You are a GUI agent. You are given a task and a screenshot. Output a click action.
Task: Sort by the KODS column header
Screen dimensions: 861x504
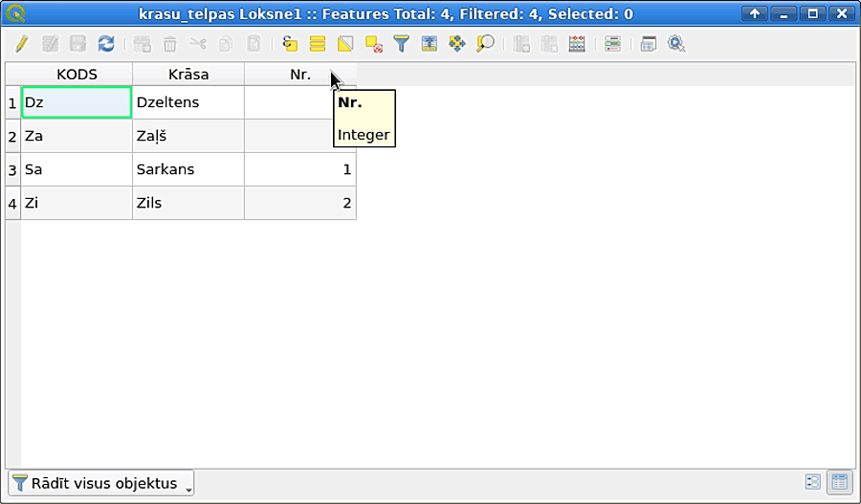77,75
